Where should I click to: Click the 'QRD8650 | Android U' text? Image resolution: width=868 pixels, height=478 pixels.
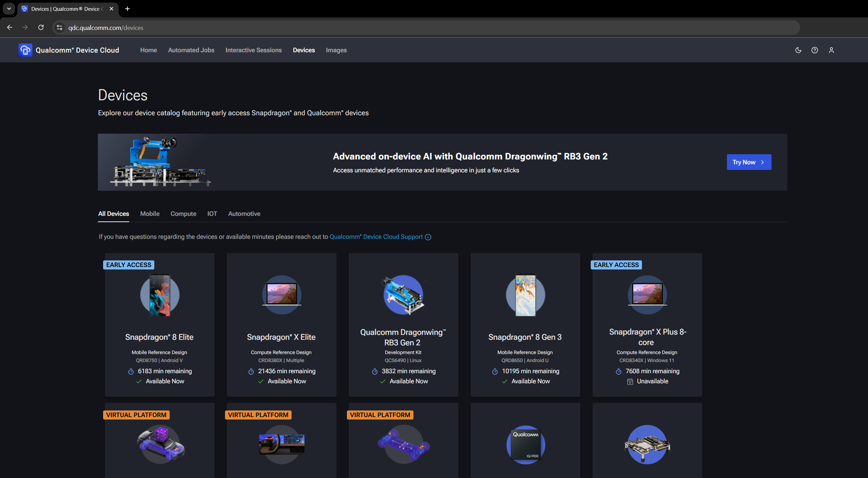pos(525,360)
